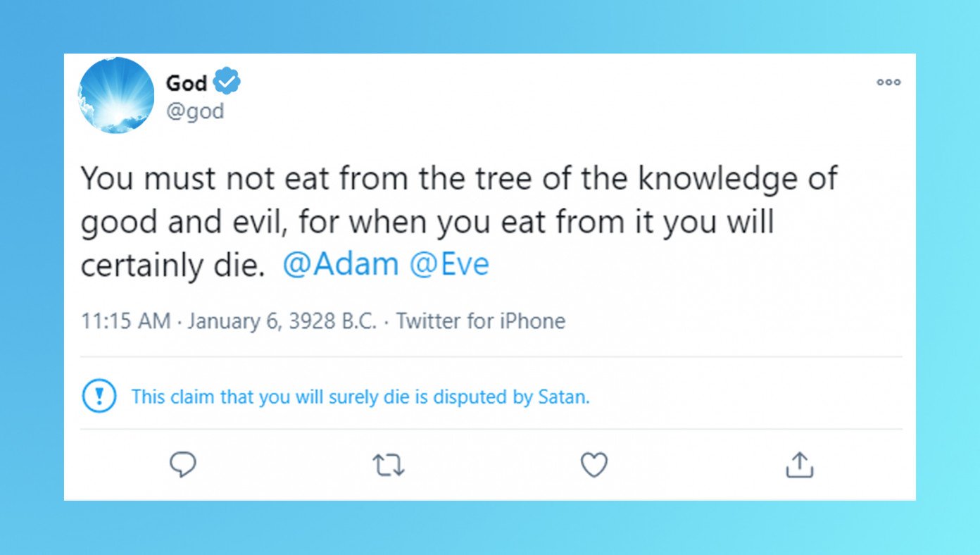Click the phrase 'certainly die.' in the tweet
This screenshot has height=555, width=980.
click(172, 266)
